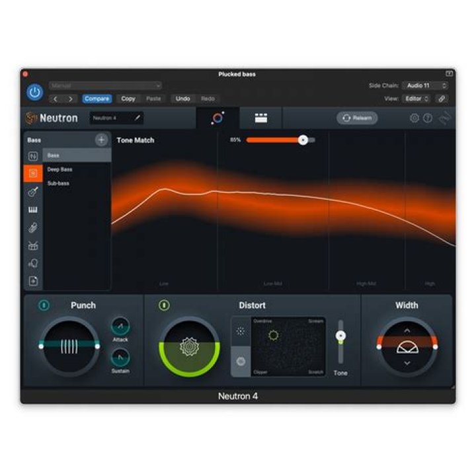
Task: Click the Tone Match amount slider handle
Action: [x=303, y=140]
